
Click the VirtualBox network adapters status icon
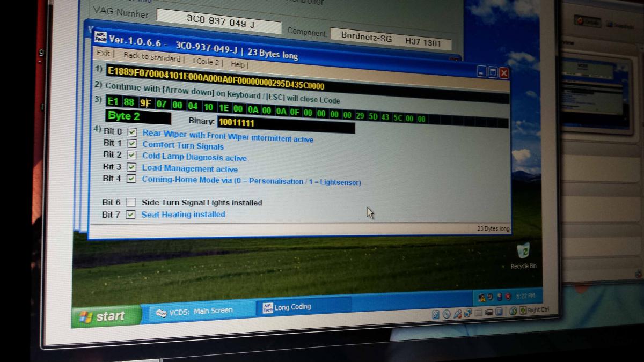pyautogui.click(x=467, y=313)
